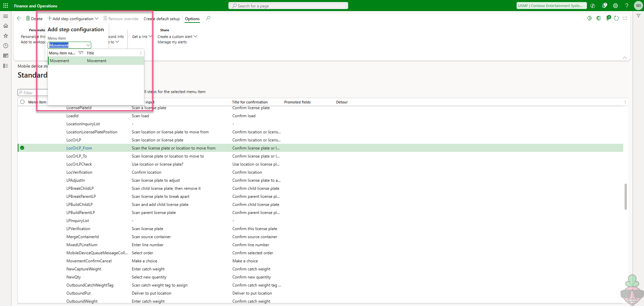Screen dimensions: 644x306
Task: Open the LocOrLP_From link
Action: pos(79,148)
